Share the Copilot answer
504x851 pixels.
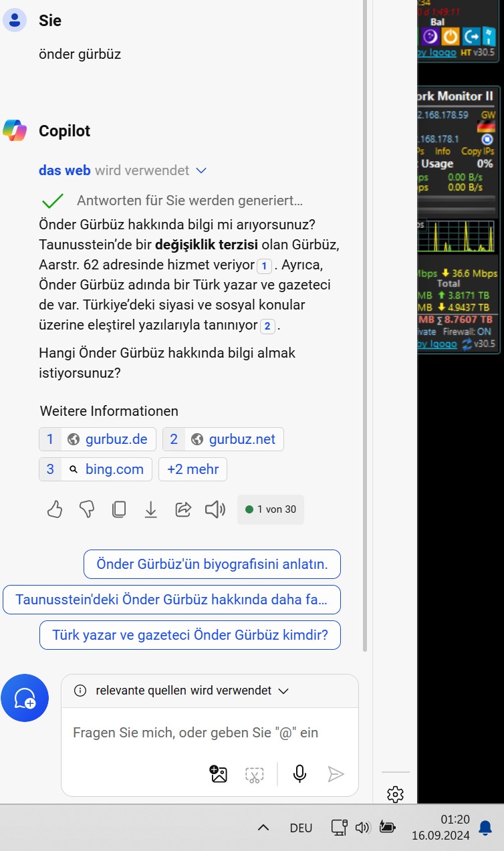point(183,510)
